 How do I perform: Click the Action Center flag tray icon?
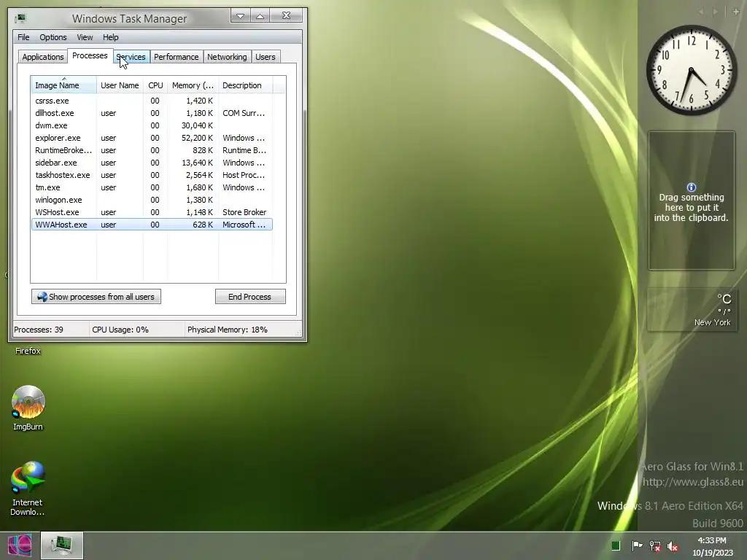(x=636, y=545)
